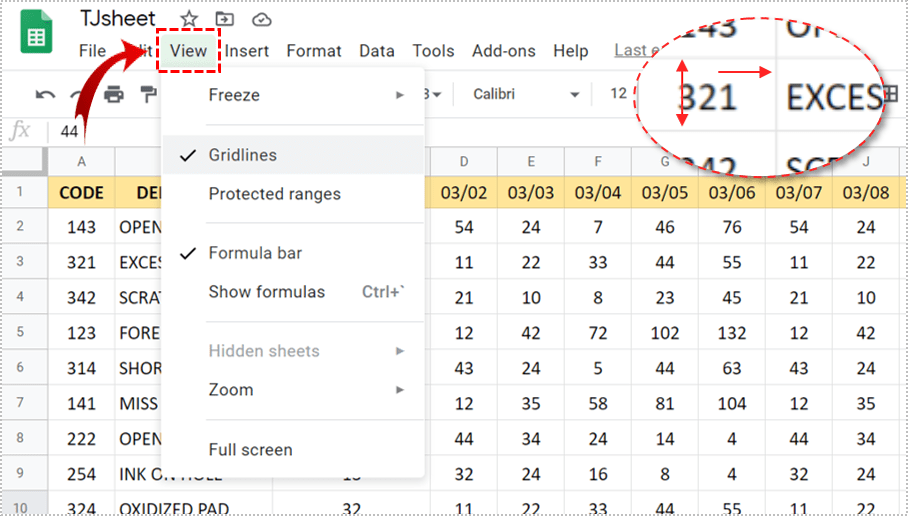Click the Google Sheets home logo
Viewport: 908px width, 516px height.
37,37
